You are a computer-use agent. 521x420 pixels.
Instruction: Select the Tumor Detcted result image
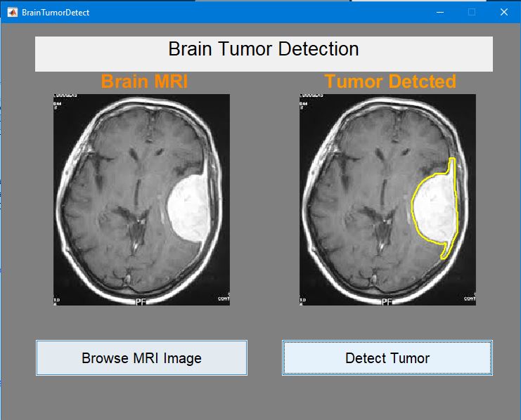pyautogui.click(x=387, y=199)
